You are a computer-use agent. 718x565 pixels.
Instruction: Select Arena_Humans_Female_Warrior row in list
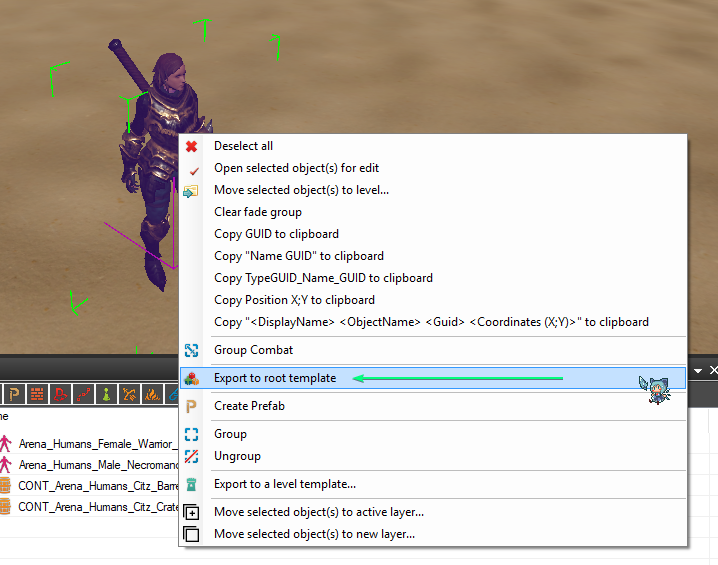click(x=89, y=444)
